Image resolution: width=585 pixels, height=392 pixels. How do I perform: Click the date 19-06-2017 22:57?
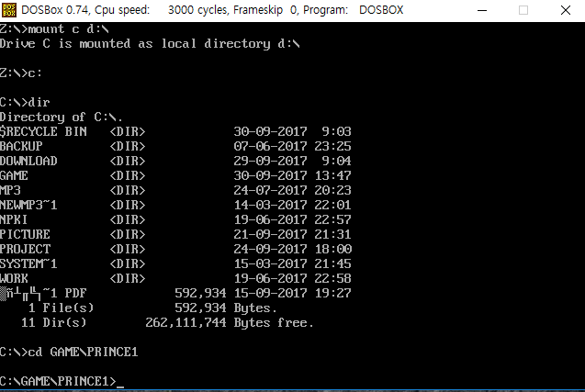click(292, 219)
